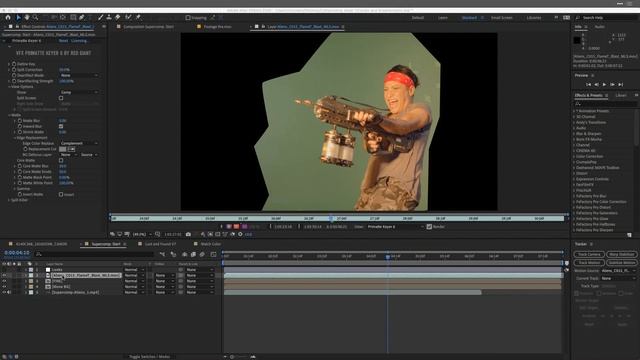This screenshot has height=360, width=640.
Task: Select the Small Screen workspace
Action: pyautogui.click(x=502, y=18)
